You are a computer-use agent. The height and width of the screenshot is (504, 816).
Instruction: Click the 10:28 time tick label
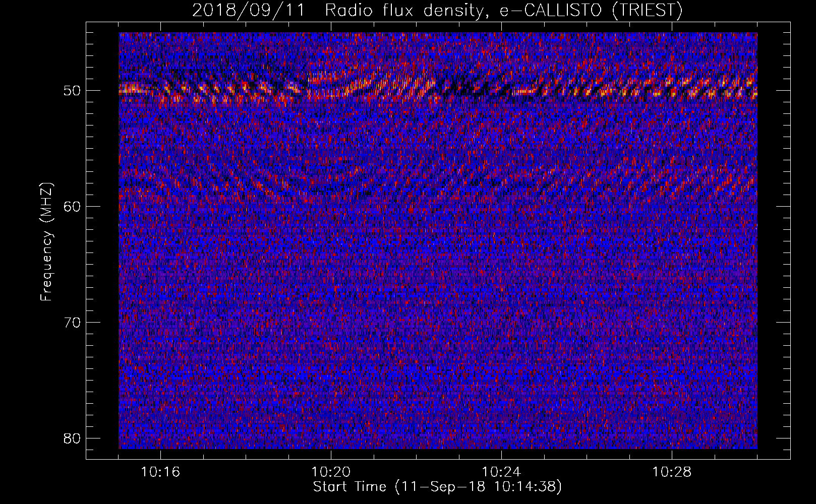coord(672,472)
